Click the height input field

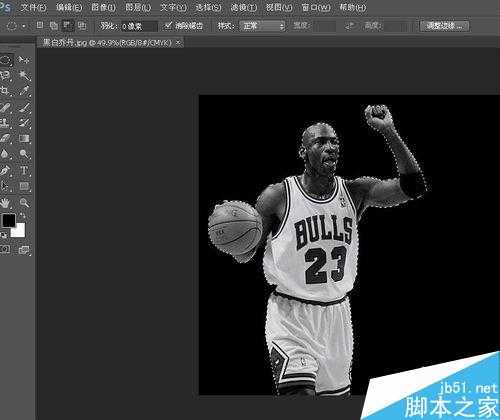396,26
